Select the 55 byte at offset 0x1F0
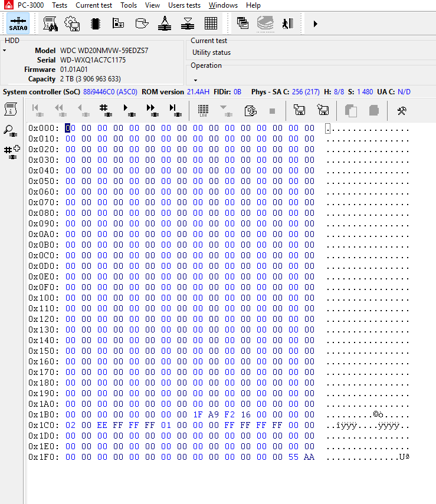 tap(293, 457)
